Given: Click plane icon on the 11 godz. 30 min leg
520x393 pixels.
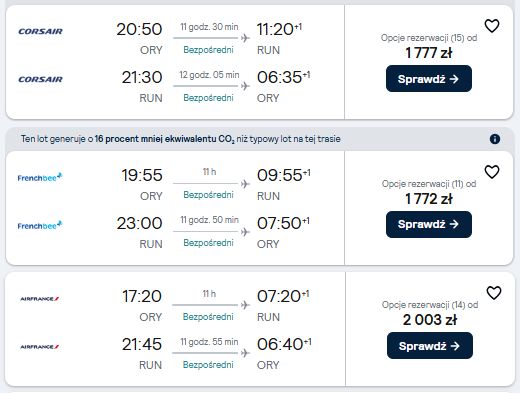Looking at the screenshot, I should (245, 38).
